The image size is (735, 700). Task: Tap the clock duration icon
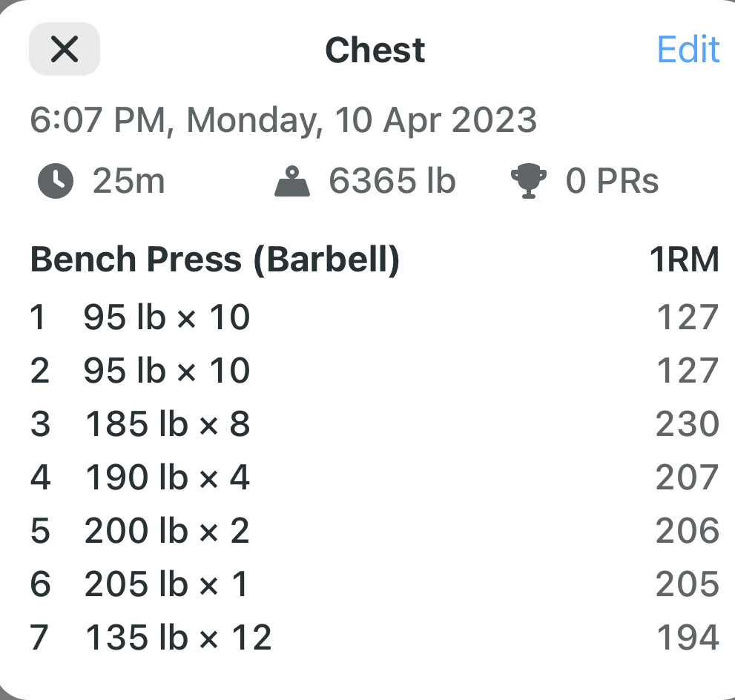pyautogui.click(x=56, y=181)
